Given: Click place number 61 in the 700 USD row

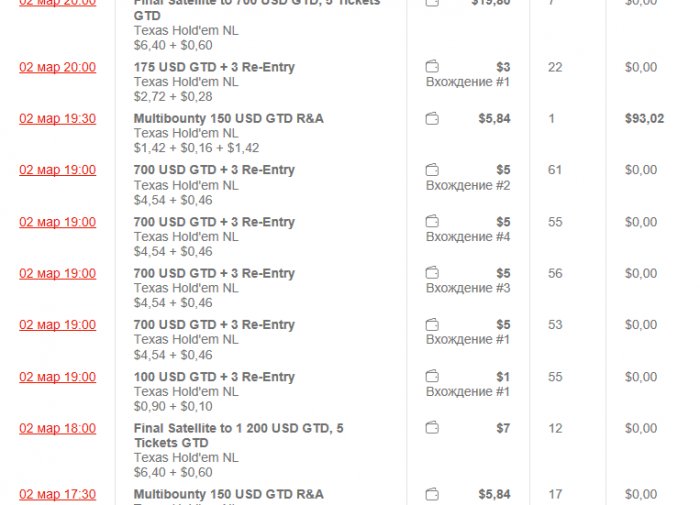Looking at the screenshot, I should coord(555,170).
